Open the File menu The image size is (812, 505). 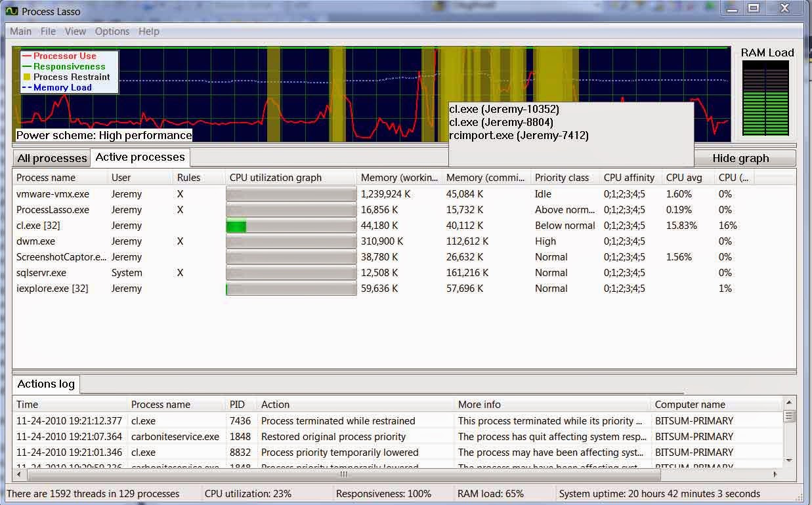(48, 31)
